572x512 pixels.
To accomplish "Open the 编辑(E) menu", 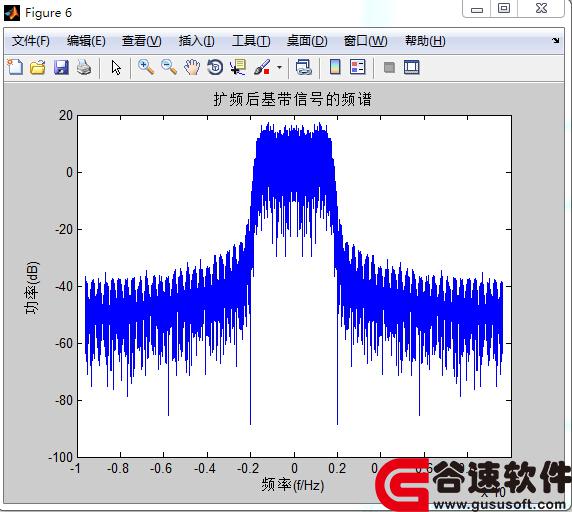I will pos(86,41).
